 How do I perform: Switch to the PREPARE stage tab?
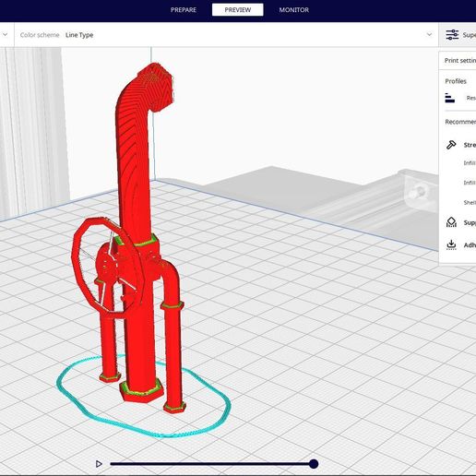click(x=184, y=10)
